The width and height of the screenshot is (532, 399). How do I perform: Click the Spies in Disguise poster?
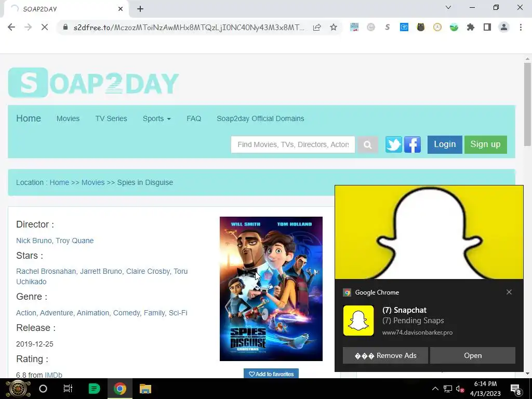point(271,289)
